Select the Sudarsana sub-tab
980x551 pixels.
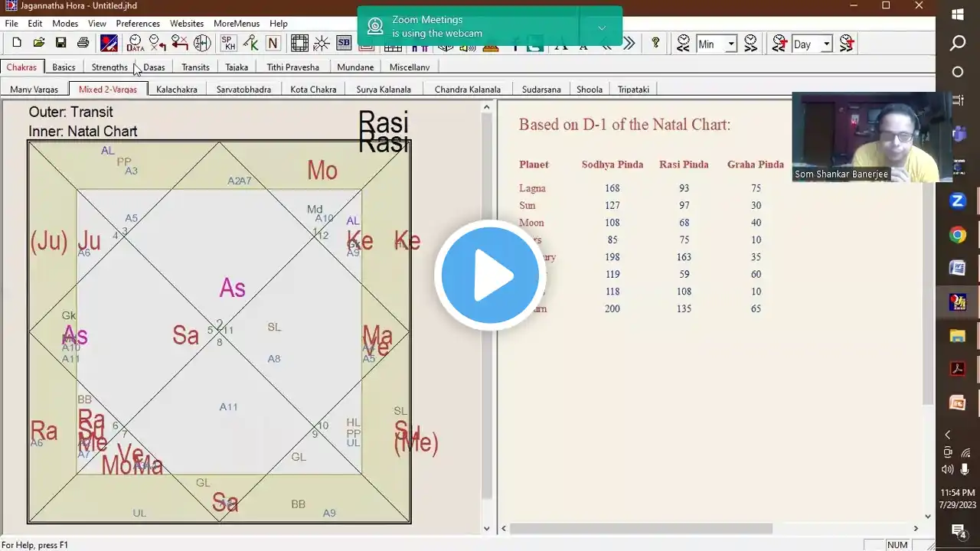click(541, 90)
